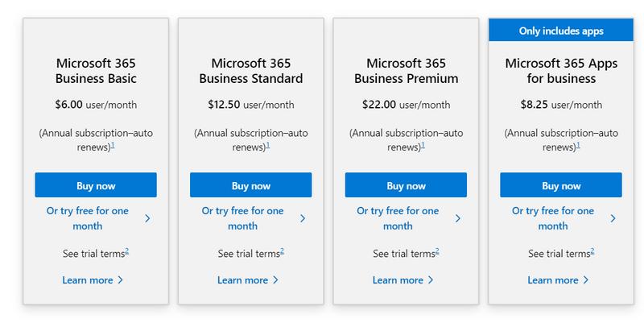Click the chevron beside Apps for business trial
Image resolution: width=644 pixels, height=327 pixels.
click(613, 218)
